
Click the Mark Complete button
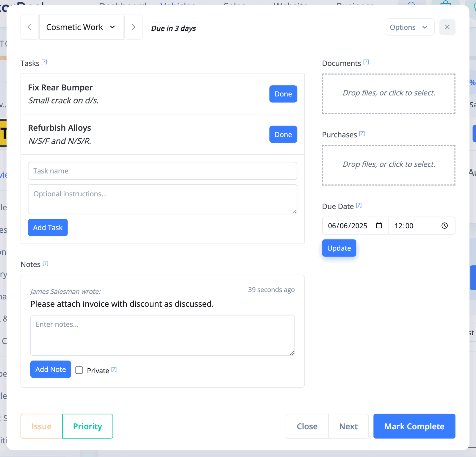tap(414, 426)
